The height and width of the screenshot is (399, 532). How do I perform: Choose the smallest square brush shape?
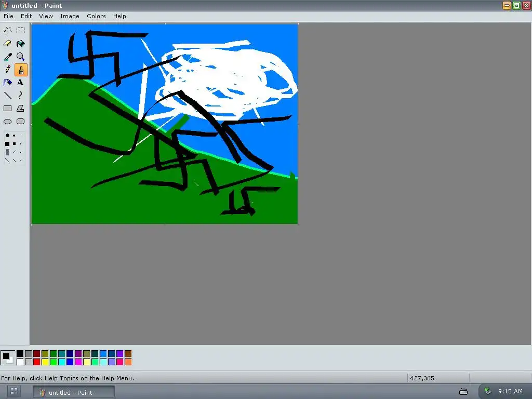21,144
